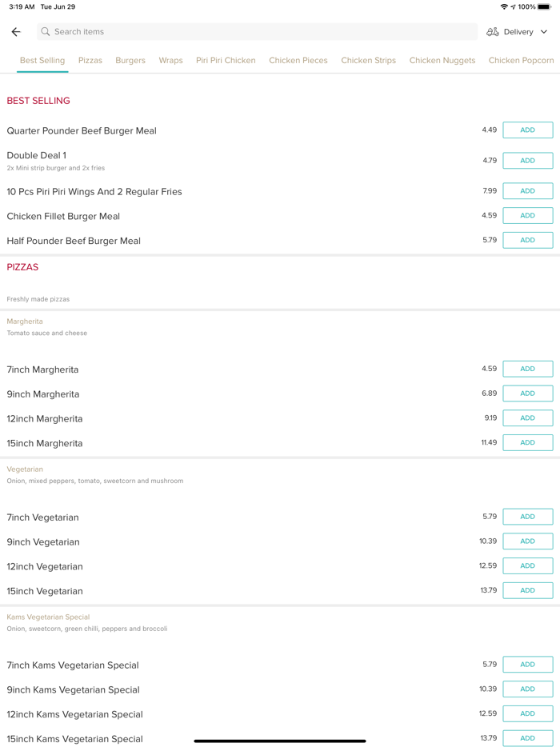Tap the delivery scooter icon
Viewport: 560px width, 747px height.
[x=493, y=32]
